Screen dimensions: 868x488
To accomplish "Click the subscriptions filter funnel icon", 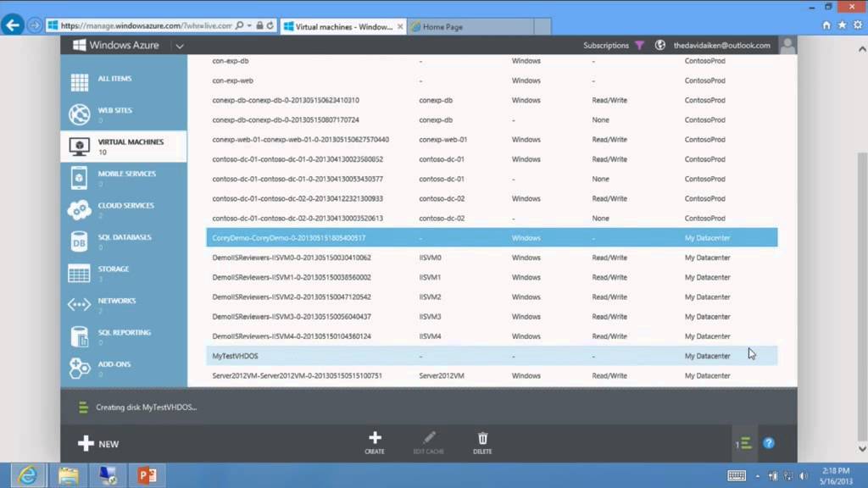I will (x=639, y=46).
